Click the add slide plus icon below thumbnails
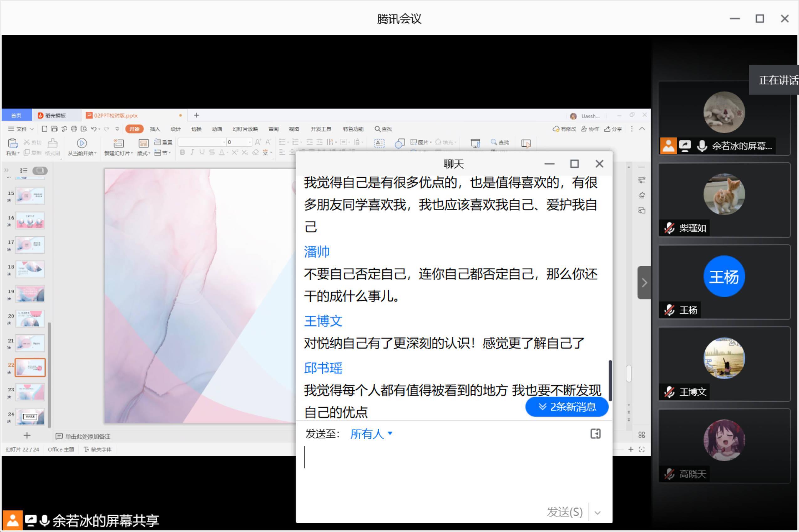The height and width of the screenshot is (532, 799). (27, 435)
